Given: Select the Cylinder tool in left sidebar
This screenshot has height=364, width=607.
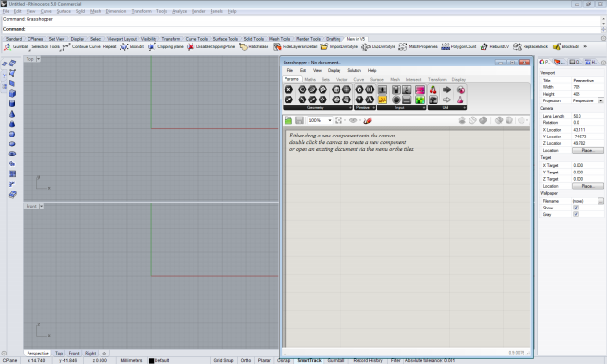Looking at the screenshot, I should [x=12, y=103].
